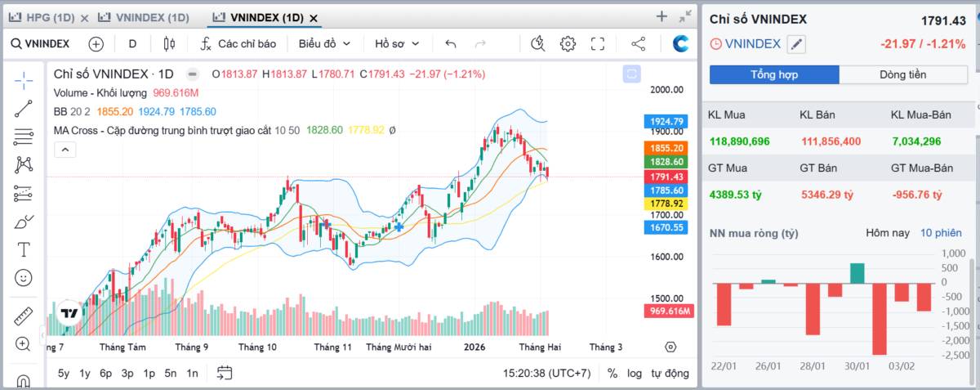Image resolution: width=980 pixels, height=390 pixels.
Task: Toggle percentage scale %
Action: tap(612, 373)
